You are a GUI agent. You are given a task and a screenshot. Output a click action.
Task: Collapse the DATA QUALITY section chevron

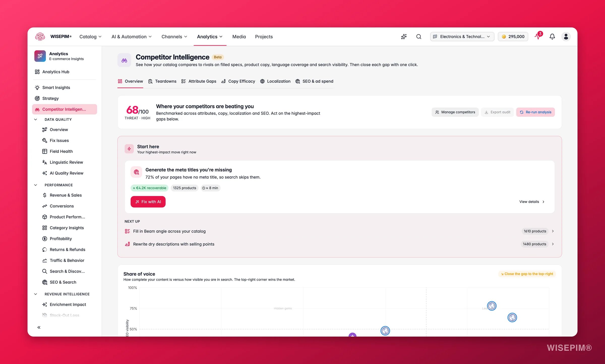click(36, 119)
